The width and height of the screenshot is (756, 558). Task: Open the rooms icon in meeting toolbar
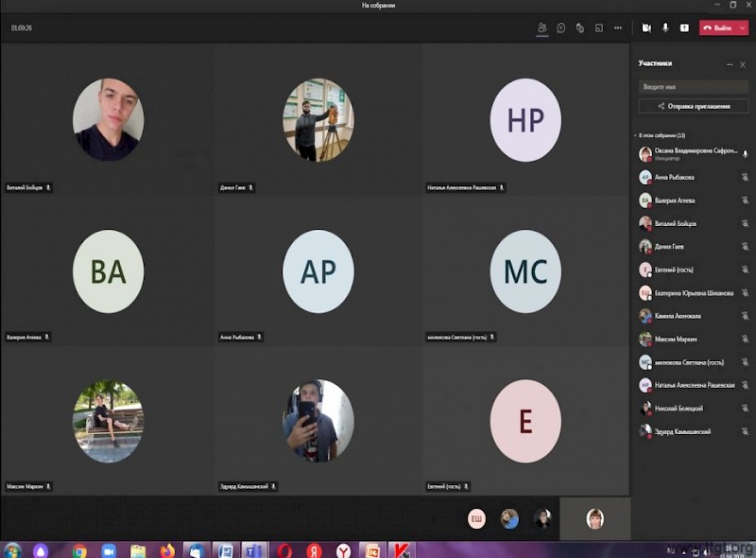pos(598,28)
